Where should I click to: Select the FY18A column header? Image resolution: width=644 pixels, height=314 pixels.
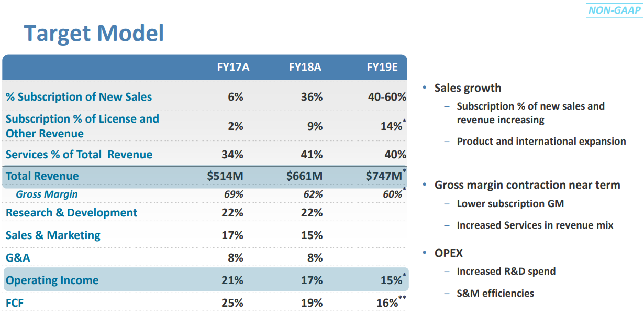click(x=305, y=67)
